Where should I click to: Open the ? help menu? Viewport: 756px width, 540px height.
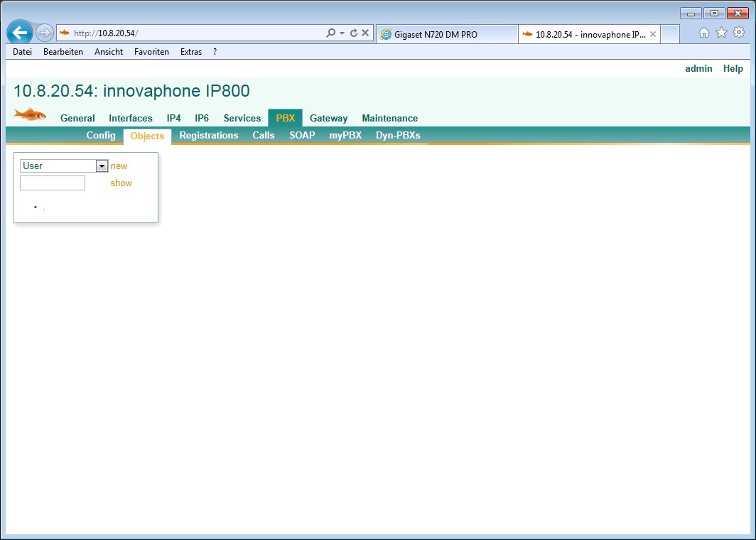pos(215,52)
